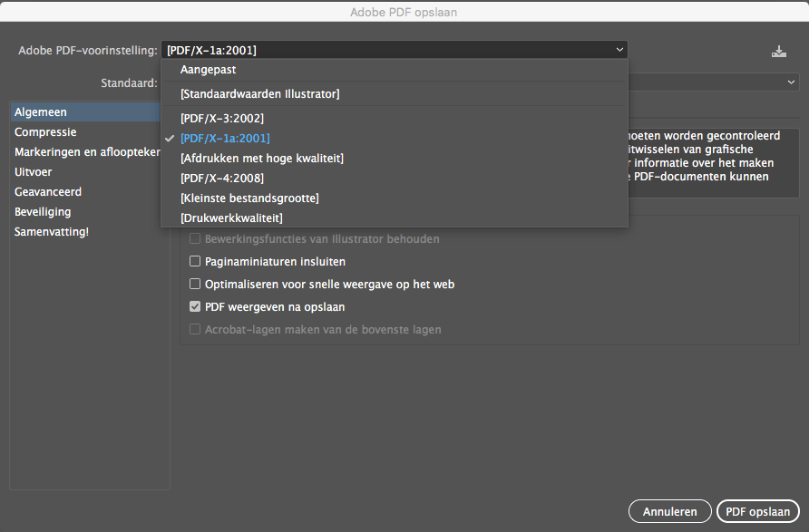Toggle Acrobat-lagen maken van de bovenste lagen
The width and height of the screenshot is (809, 532).
pyautogui.click(x=195, y=329)
